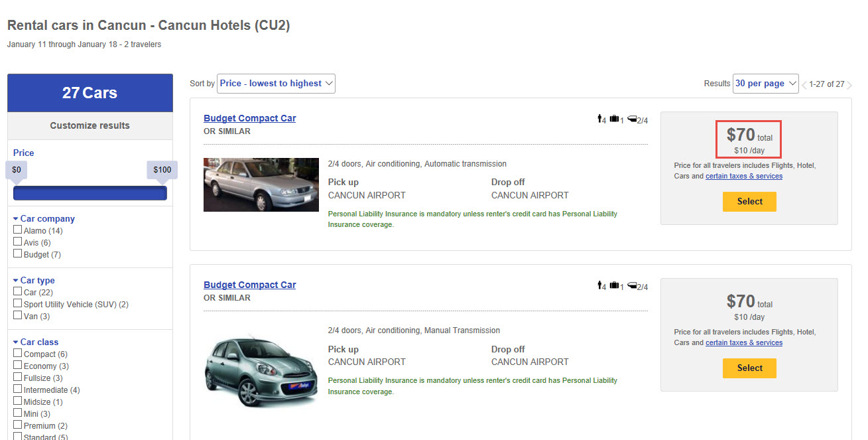Click passenger capacity icon on manual transmission card
The height and width of the screenshot is (440, 868).
[x=600, y=285]
